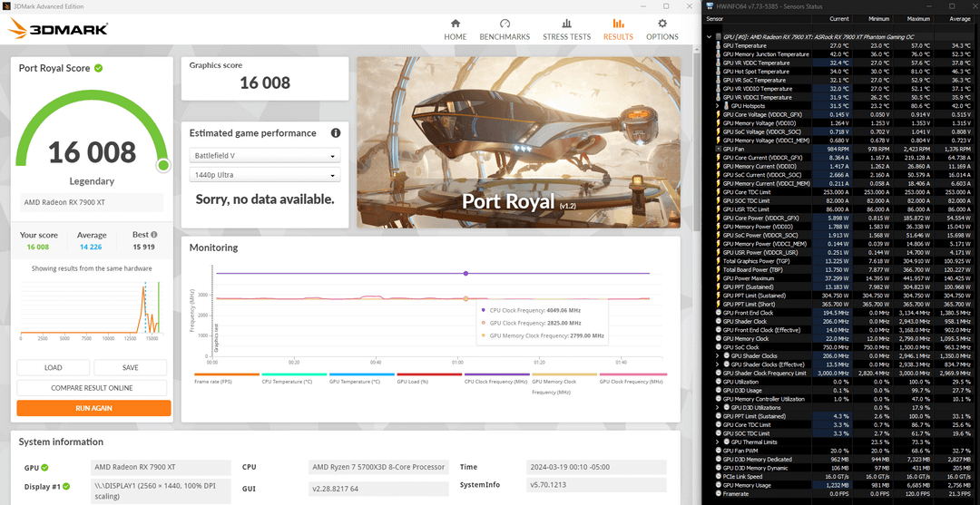Click the green check beside Display #1
Image resolution: width=980 pixels, height=505 pixels.
(x=66, y=486)
